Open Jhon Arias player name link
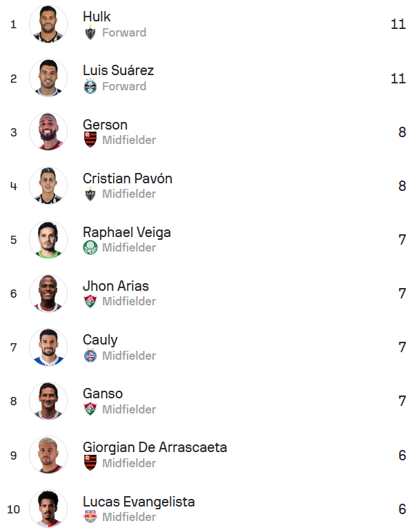The width and height of the screenshot is (420, 532). click(x=116, y=286)
